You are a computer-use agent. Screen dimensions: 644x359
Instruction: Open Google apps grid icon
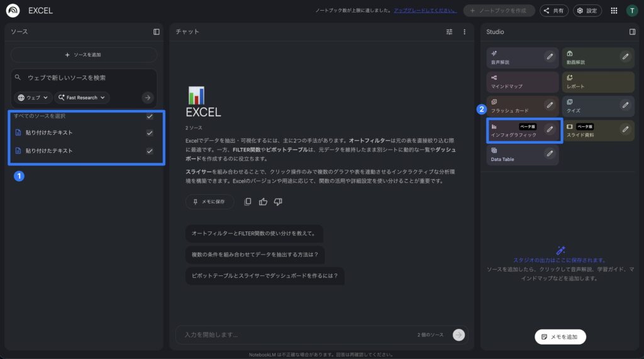pyautogui.click(x=614, y=11)
